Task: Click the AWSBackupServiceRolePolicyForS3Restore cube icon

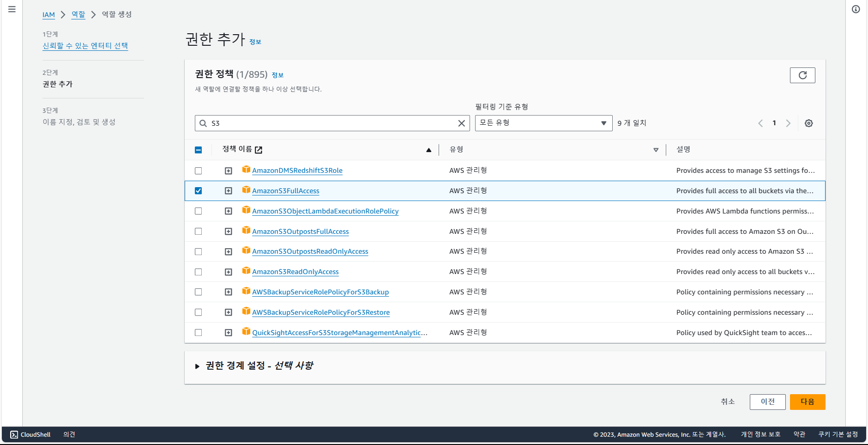Action: tap(247, 311)
